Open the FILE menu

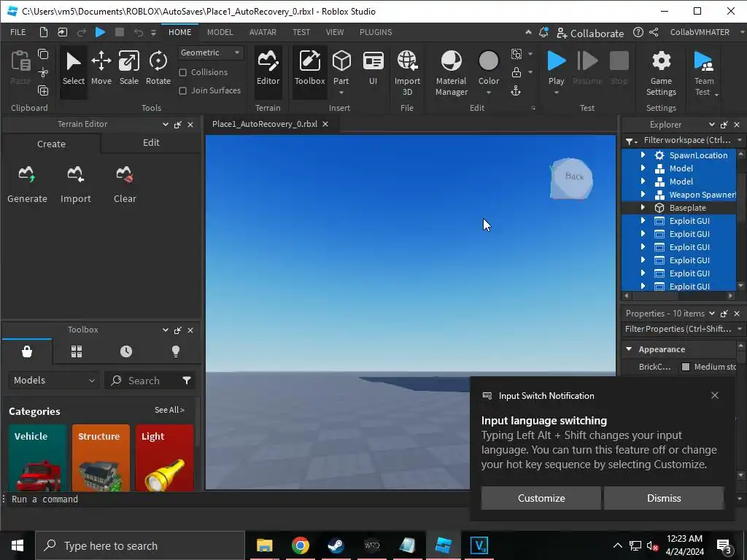pos(18,32)
